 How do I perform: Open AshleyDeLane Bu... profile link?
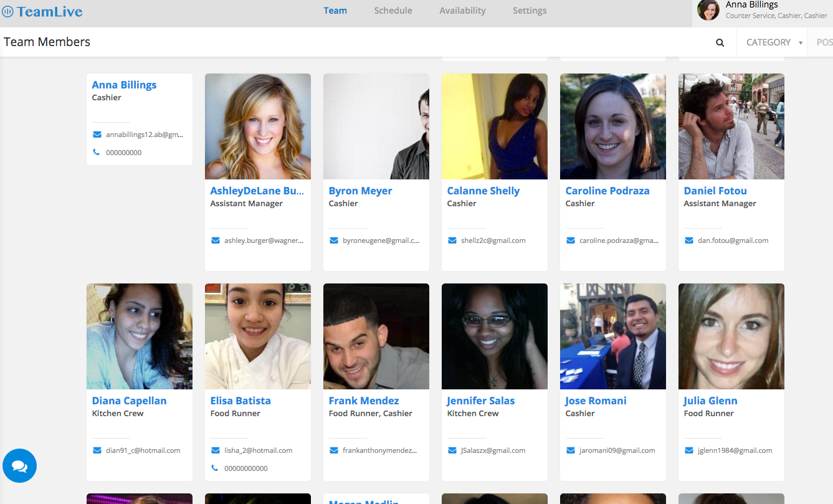tap(257, 191)
